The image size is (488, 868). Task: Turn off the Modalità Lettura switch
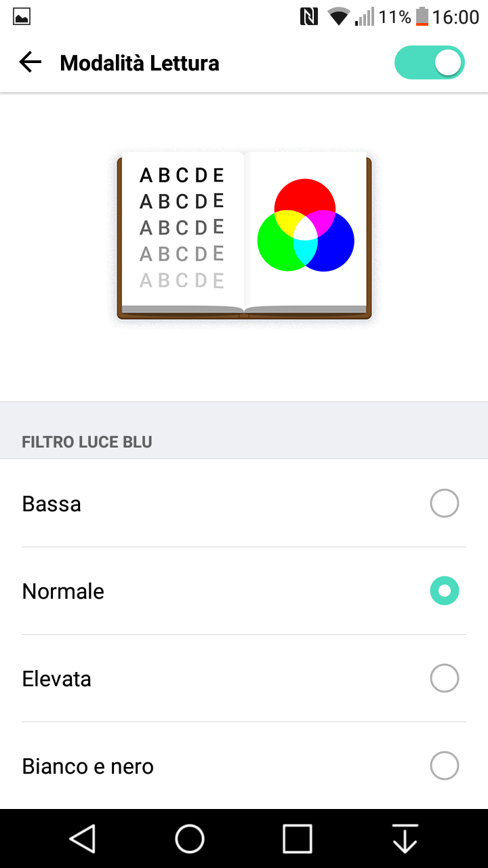click(430, 62)
